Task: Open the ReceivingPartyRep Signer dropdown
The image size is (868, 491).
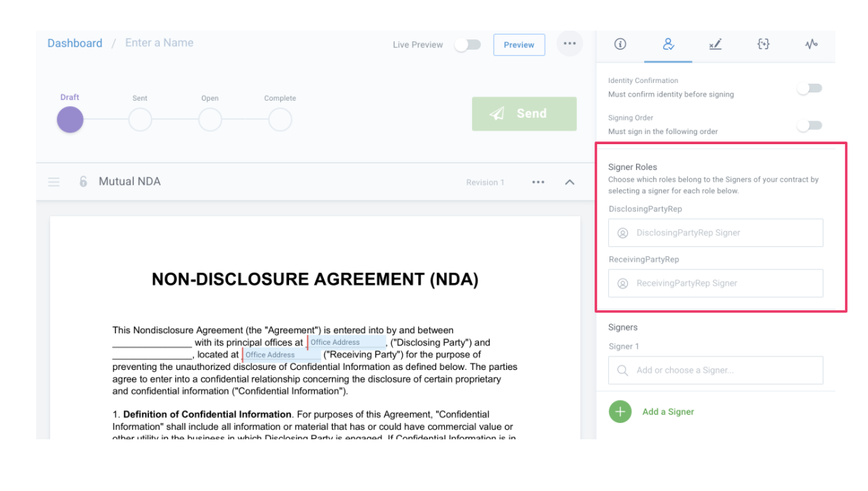Action: 716,283
